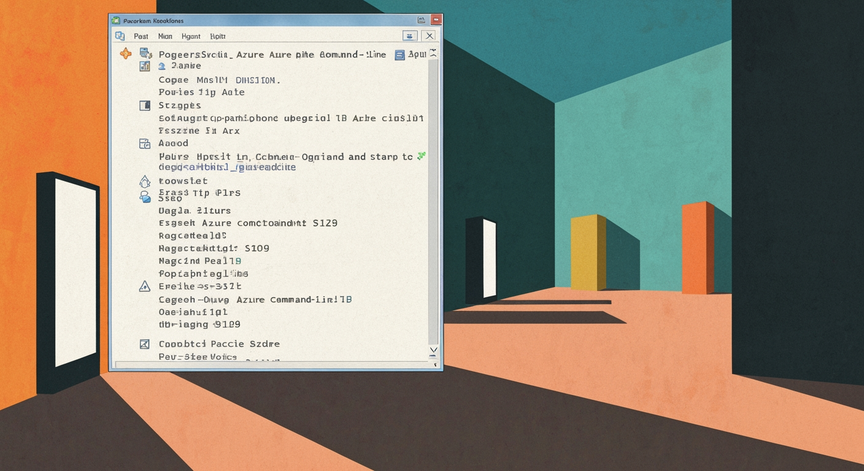
Task: Click the X button on the menu bar row
Action: coord(429,36)
